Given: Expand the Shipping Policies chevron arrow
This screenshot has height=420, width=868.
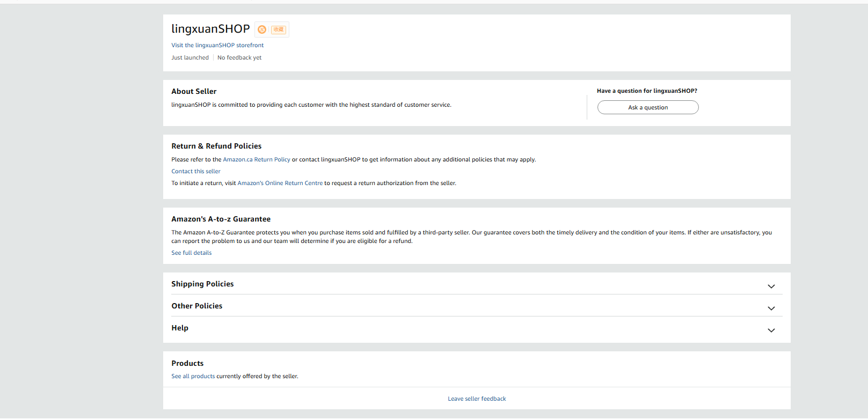Looking at the screenshot, I should pos(771,286).
